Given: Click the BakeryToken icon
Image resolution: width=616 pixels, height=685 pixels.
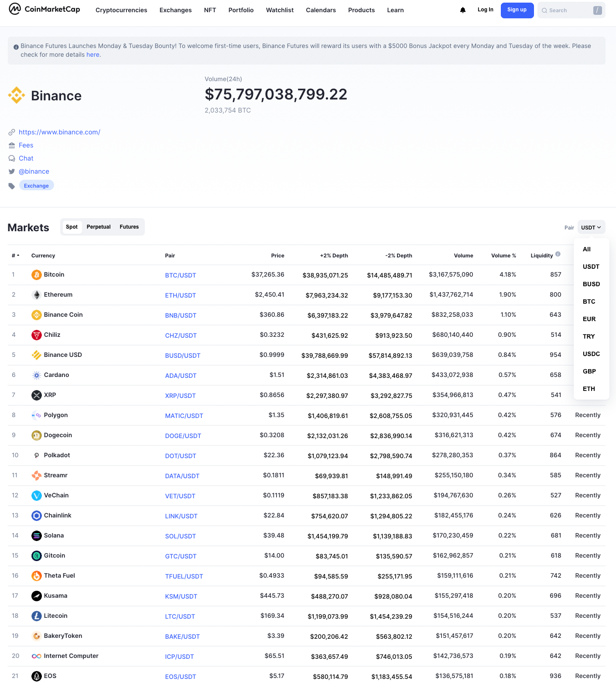Looking at the screenshot, I should click(x=37, y=636).
